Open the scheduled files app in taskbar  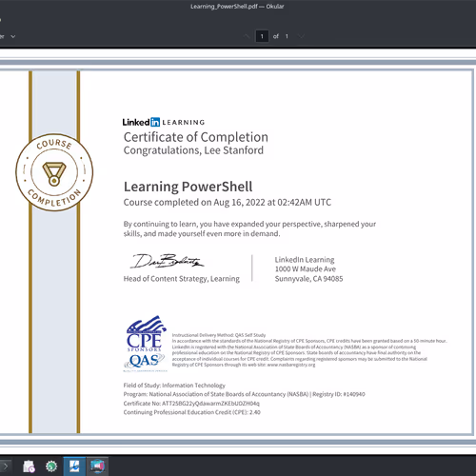click(29, 466)
